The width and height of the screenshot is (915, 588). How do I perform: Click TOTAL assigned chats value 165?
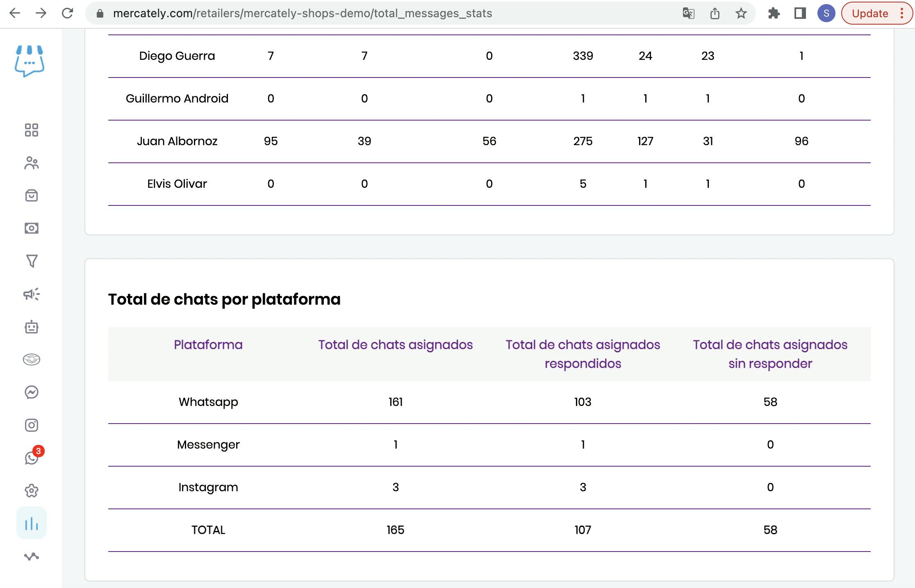[396, 530]
